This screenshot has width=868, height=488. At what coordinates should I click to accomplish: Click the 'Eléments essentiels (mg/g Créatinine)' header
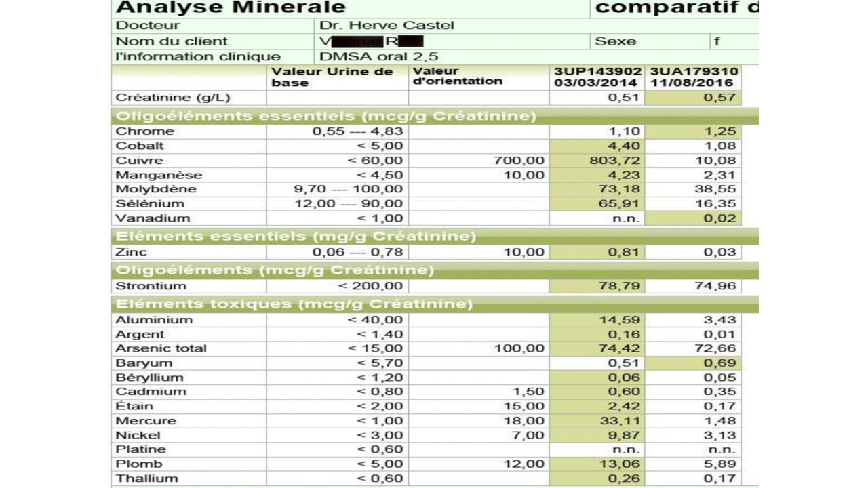point(296,237)
